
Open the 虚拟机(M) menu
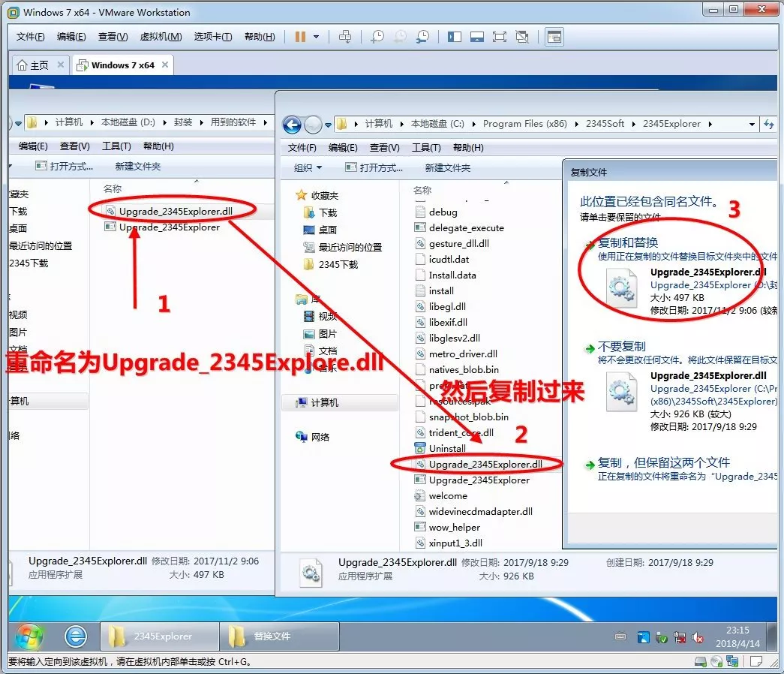click(160, 37)
